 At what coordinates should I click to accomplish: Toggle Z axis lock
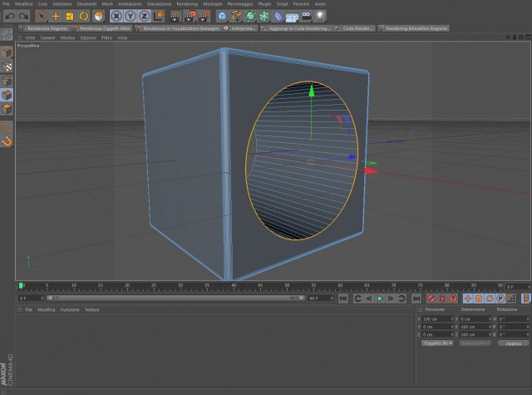point(145,16)
